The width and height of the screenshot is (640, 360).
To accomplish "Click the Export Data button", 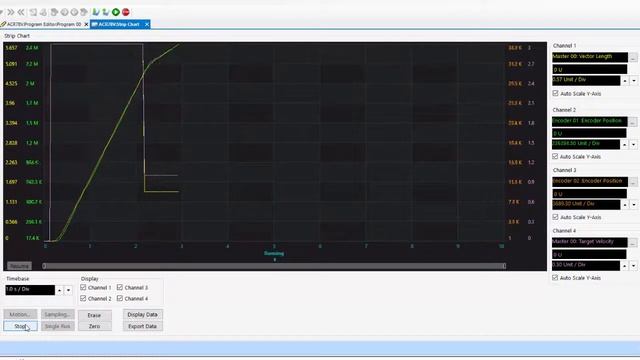I will coord(142,326).
